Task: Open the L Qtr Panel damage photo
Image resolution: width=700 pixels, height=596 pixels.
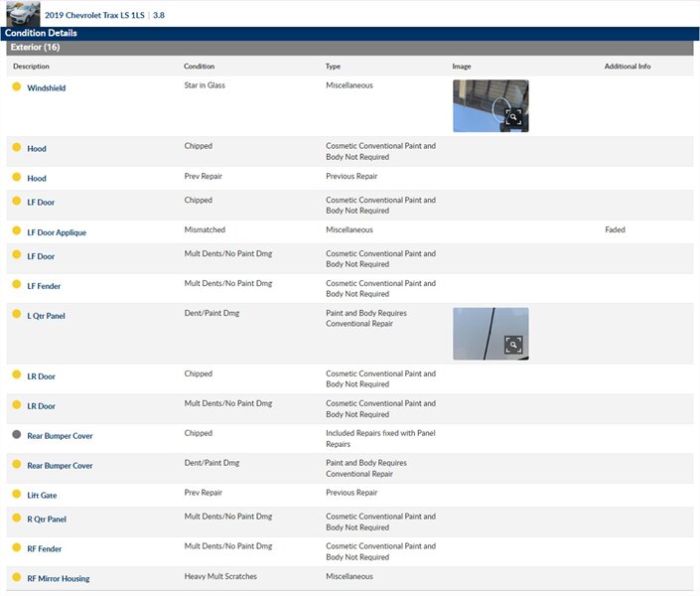Action: point(490,334)
